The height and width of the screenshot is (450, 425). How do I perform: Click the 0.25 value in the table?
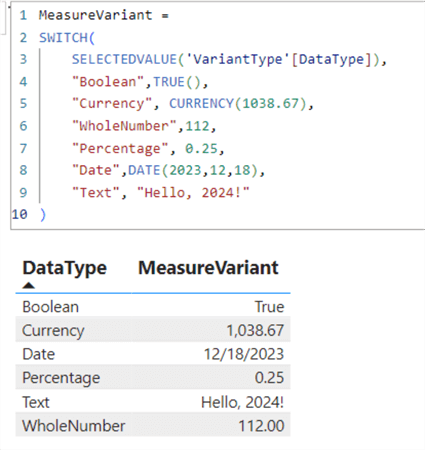270,378
